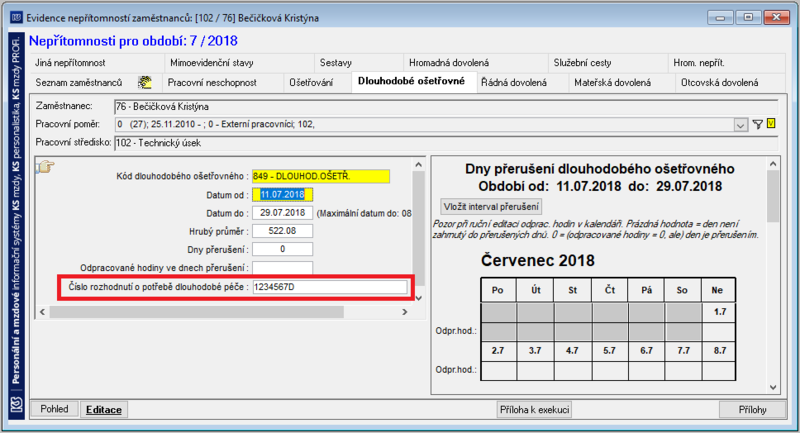
Task: Click the So column header in calendar
Action: [683, 290]
